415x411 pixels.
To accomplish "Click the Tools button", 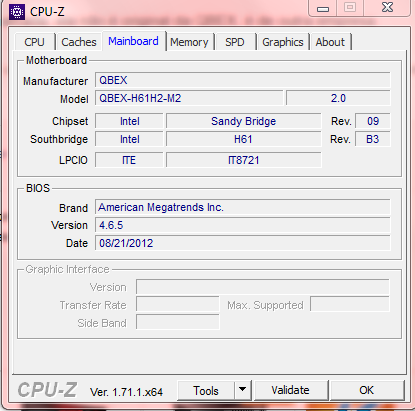I will tap(206, 390).
